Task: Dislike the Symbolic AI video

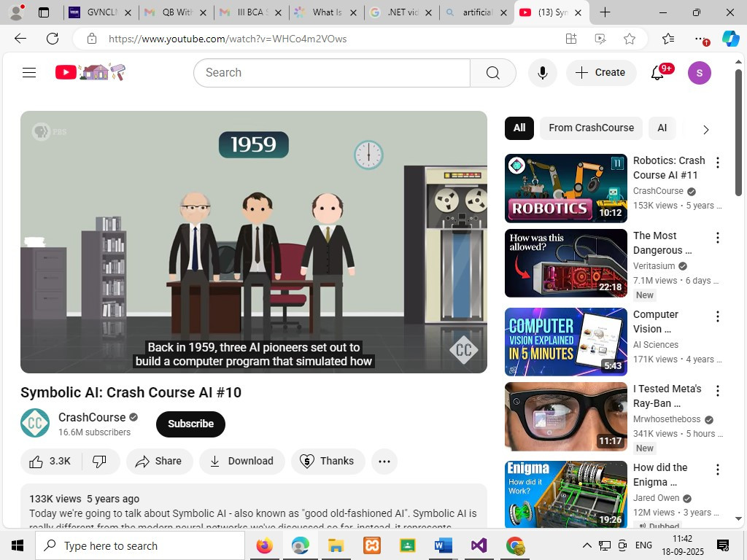Action: [100, 461]
